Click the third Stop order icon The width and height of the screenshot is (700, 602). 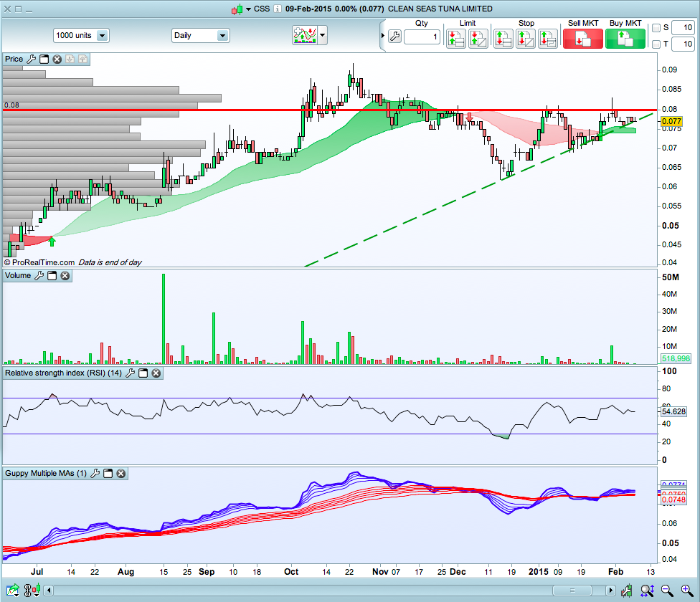548,39
